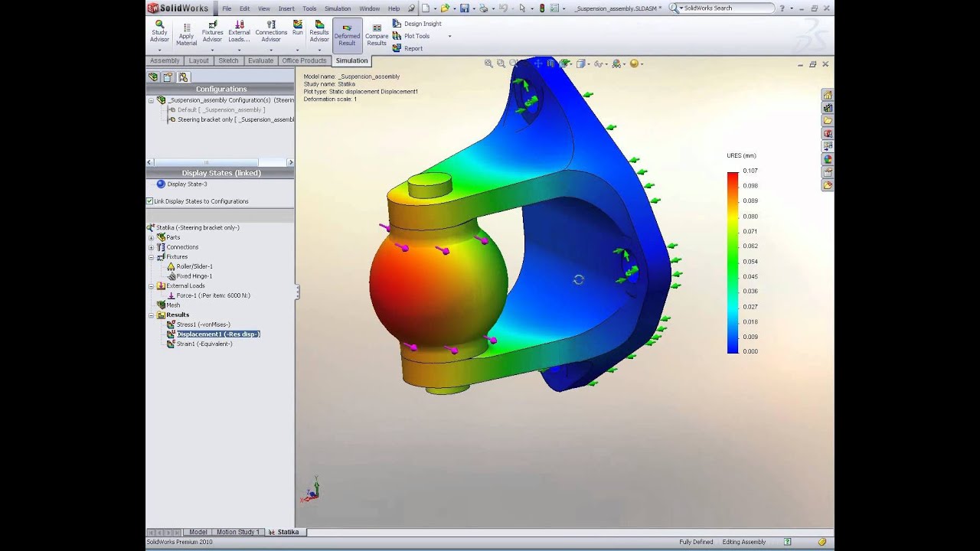This screenshot has height=551, width=980.
Task: Open the Results Advisor tool
Action: tap(319, 31)
